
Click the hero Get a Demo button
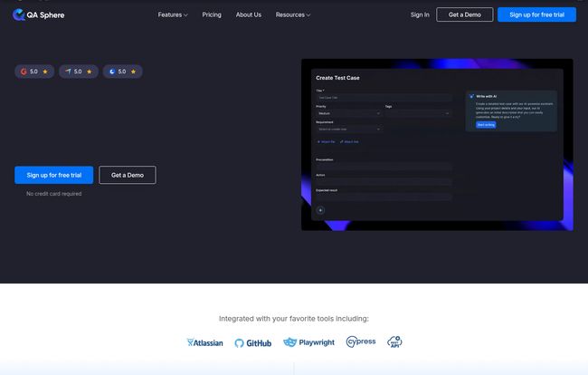pos(128,175)
